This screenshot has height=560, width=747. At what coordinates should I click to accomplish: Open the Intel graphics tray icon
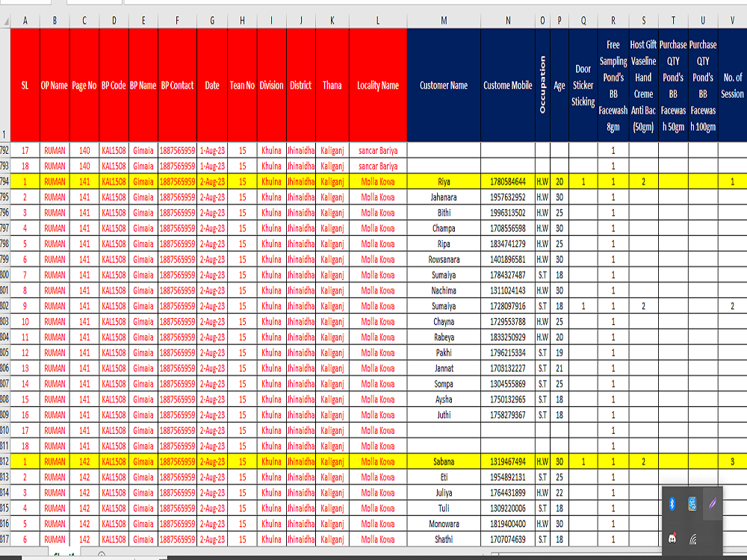692,503
